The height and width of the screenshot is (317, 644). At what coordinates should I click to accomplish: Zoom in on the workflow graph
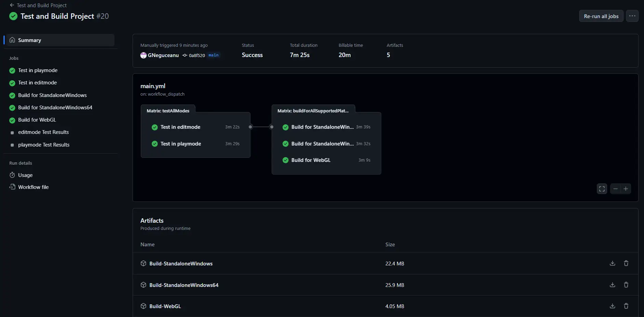coord(626,189)
